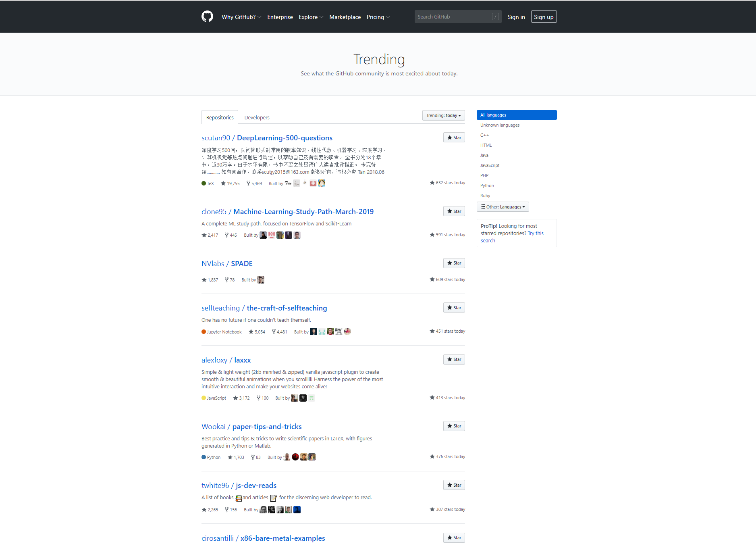
Task: Expand the Why GitHub? menu
Action: (x=241, y=17)
